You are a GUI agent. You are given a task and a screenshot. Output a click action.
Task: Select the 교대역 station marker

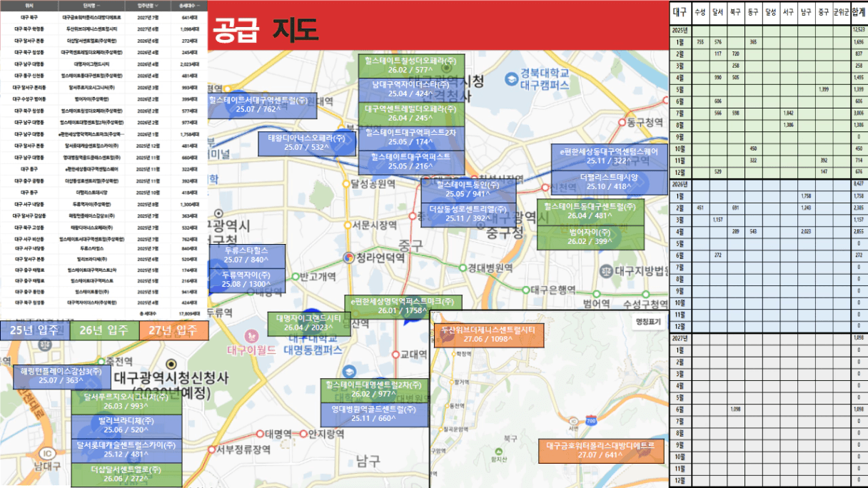395,354
